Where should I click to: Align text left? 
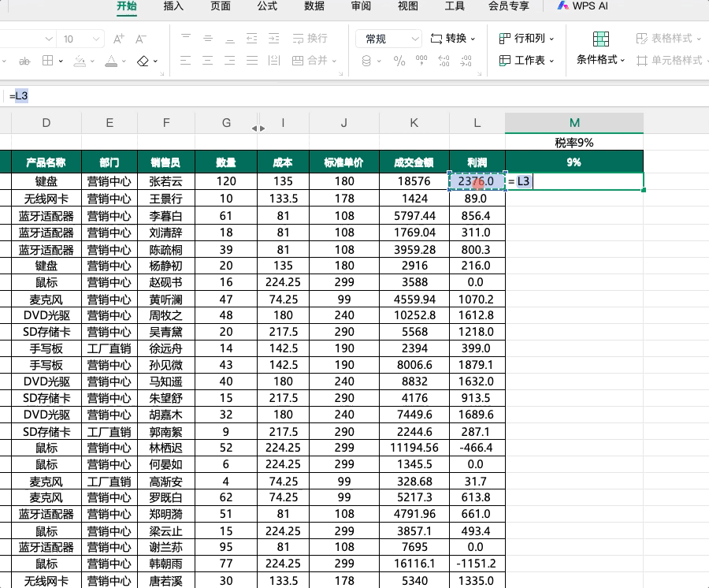(185, 60)
